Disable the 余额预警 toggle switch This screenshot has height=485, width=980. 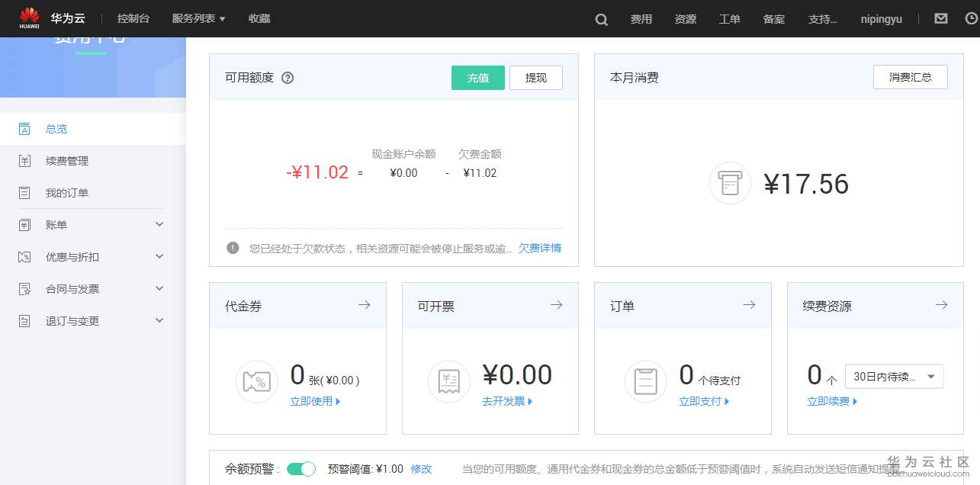point(300,469)
